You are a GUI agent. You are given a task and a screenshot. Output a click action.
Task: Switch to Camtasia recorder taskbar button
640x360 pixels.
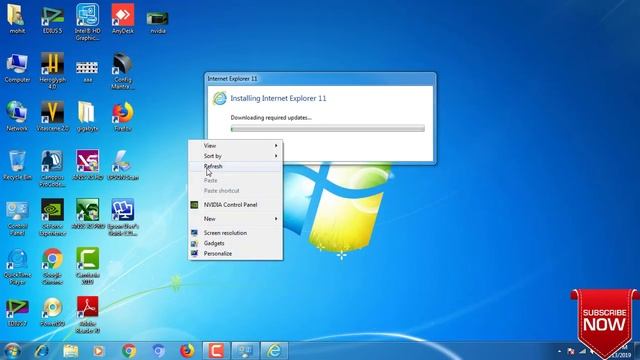tap(216, 351)
